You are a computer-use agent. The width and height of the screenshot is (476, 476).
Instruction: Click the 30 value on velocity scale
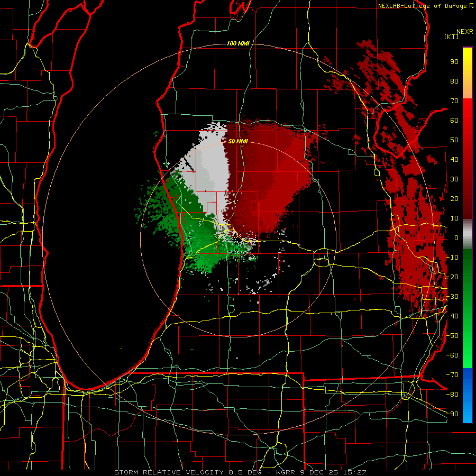[454, 179]
